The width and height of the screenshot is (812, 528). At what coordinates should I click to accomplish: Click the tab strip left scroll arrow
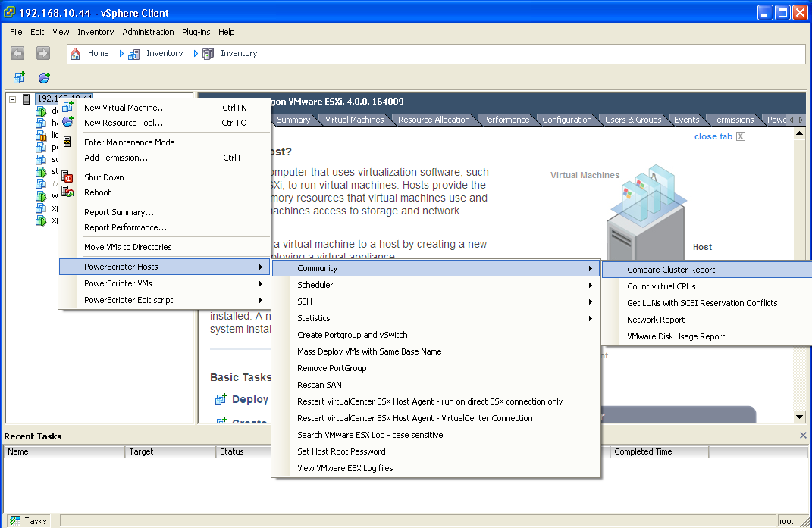coord(792,120)
